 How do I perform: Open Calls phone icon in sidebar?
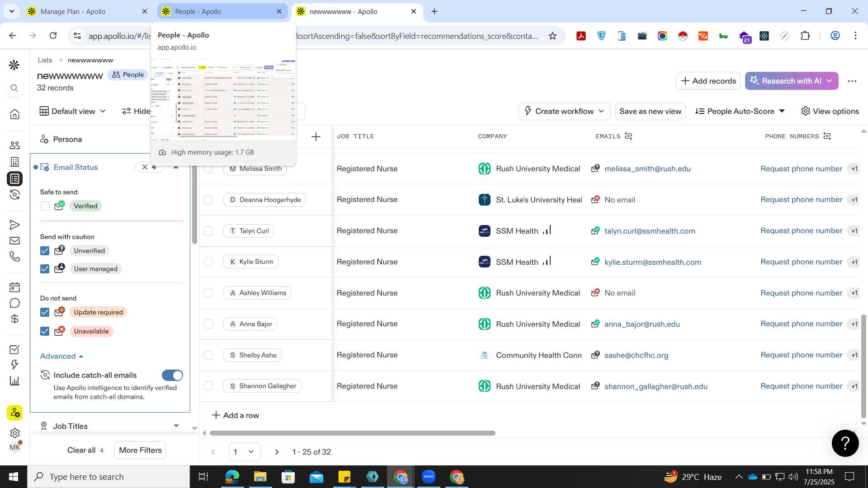pyautogui.click(x=14, y=257)
